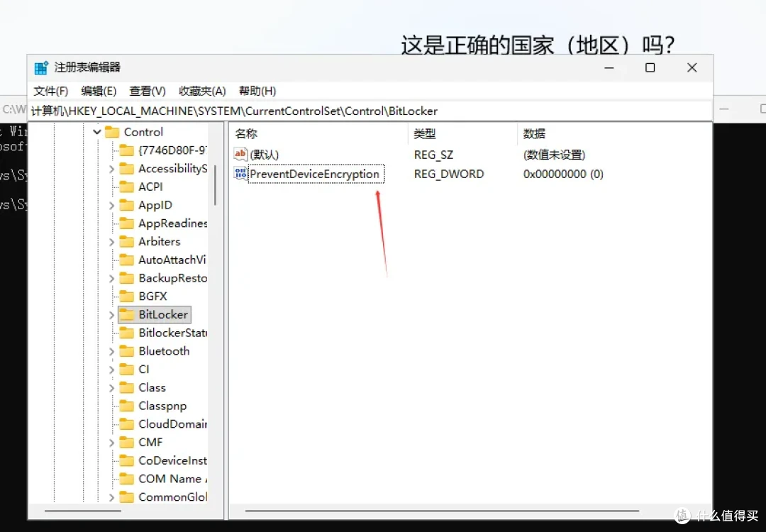The width and height of the screenshot is (766, 532).
Task: Select the CoDeviceInst folder icon
Action: [126, 460]
